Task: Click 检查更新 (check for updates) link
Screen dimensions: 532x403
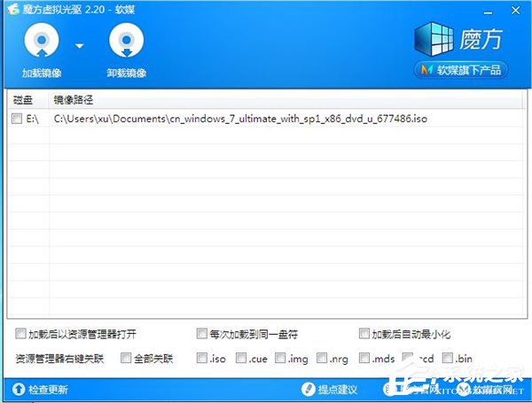Action: [40, 390]
